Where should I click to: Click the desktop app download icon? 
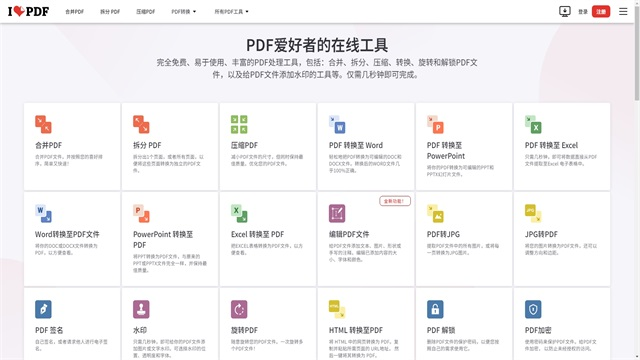click(x=564, y=11)
